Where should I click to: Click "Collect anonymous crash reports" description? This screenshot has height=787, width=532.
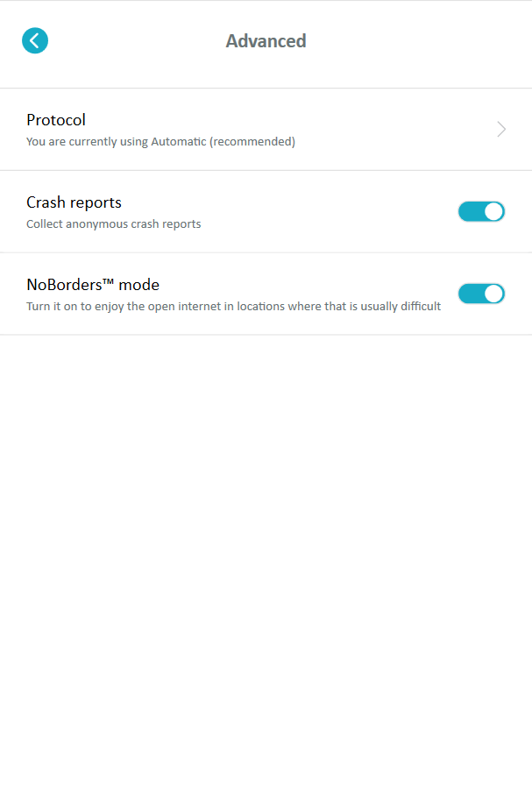113,224
